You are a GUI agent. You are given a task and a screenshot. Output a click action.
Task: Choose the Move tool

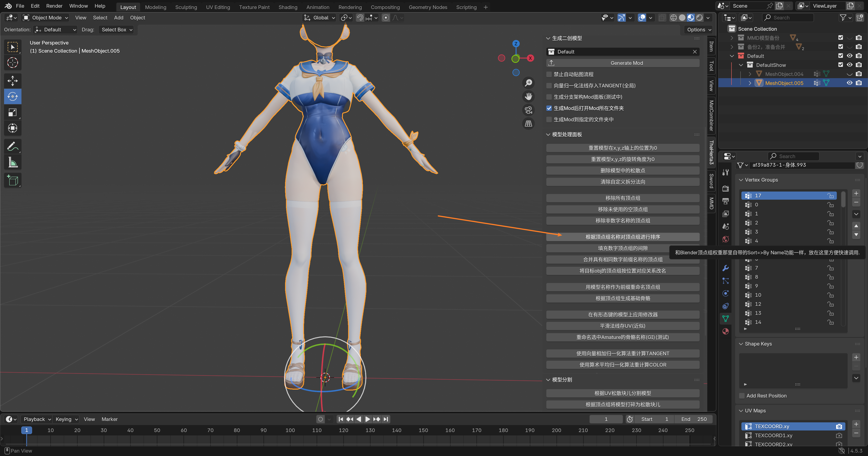tap(12, 81)
